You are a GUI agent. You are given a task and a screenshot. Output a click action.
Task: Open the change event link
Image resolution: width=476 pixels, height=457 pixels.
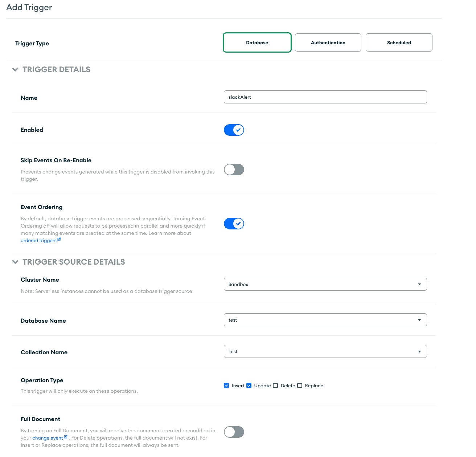click(48, 438)
